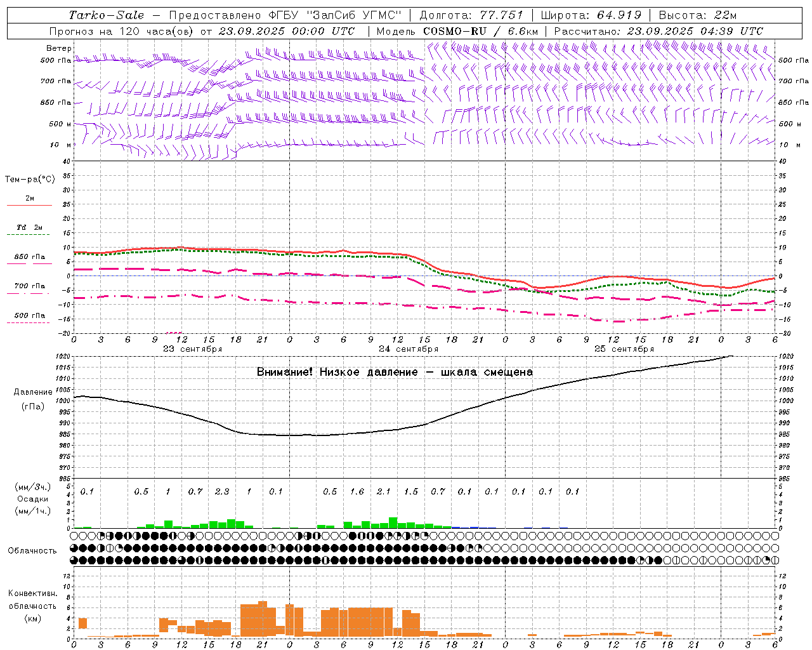The image size is (812, 650).
Task: Click the '25 сентября' date label
Action: click(x=624, y=349)
